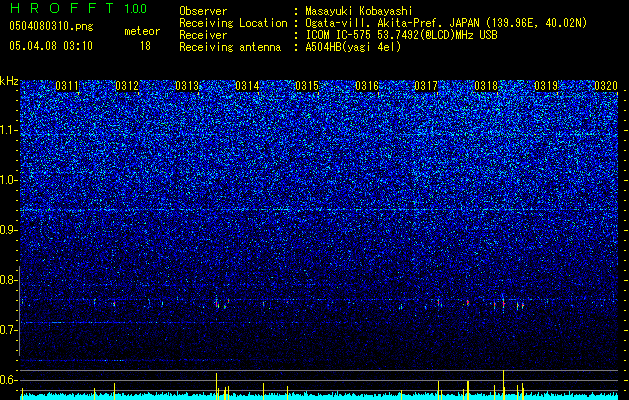The image size is (629, 400).
Task: Click the Observer field label
Action: [x=203, y=11]
